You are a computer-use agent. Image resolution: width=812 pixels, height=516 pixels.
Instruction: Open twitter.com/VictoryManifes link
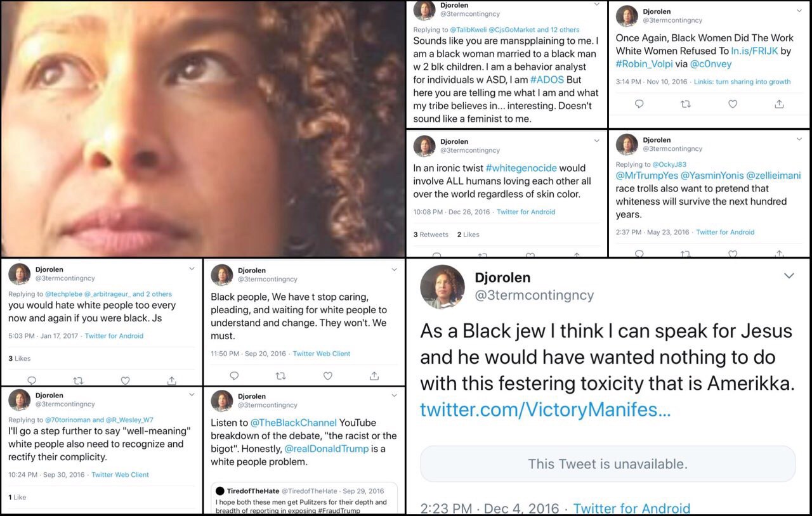545,410
